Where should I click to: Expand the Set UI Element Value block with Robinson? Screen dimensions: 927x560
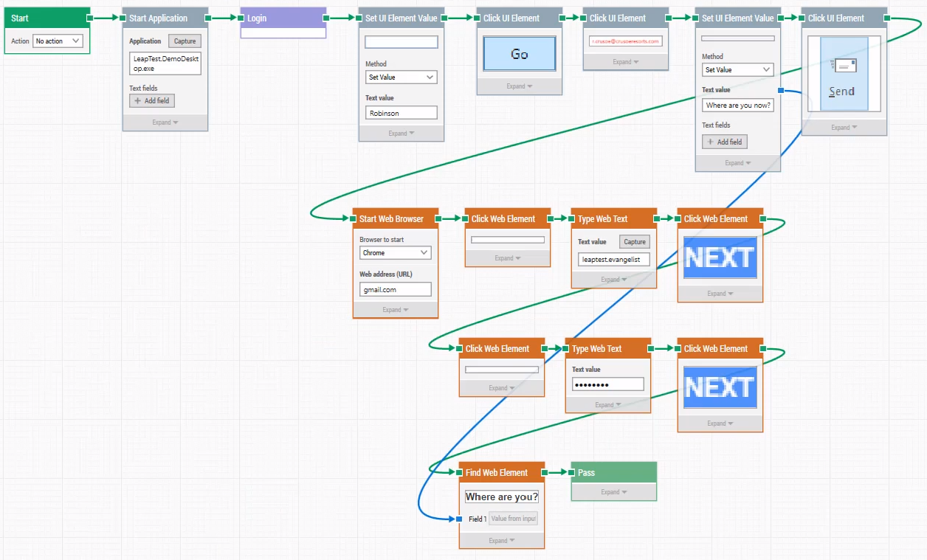click(x=402, y=134)
